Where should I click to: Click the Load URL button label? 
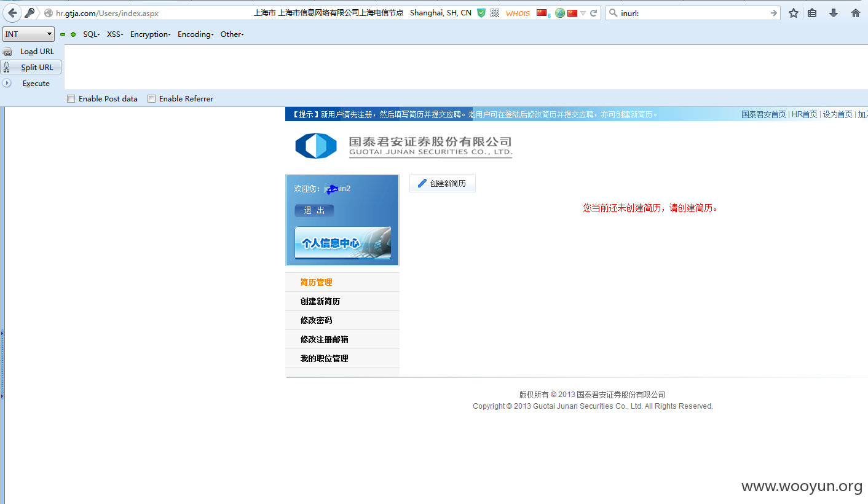(x=37, y=52)
